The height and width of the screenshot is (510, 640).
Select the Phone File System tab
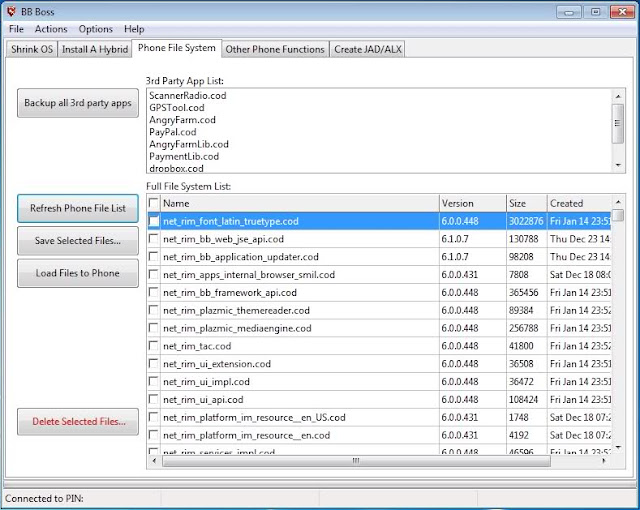click(177, 48)
